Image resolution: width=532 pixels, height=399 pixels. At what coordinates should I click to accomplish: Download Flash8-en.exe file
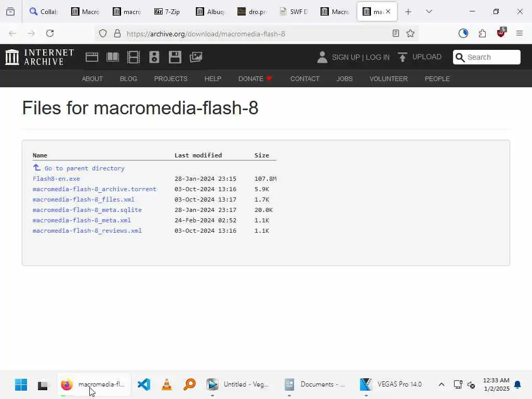(x=56, y=179)
